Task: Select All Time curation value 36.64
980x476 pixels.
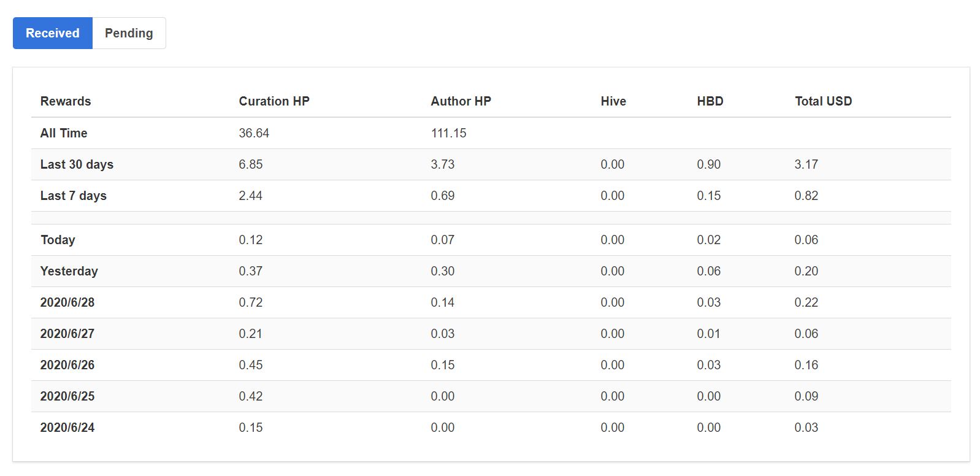Action: point(254,133)
